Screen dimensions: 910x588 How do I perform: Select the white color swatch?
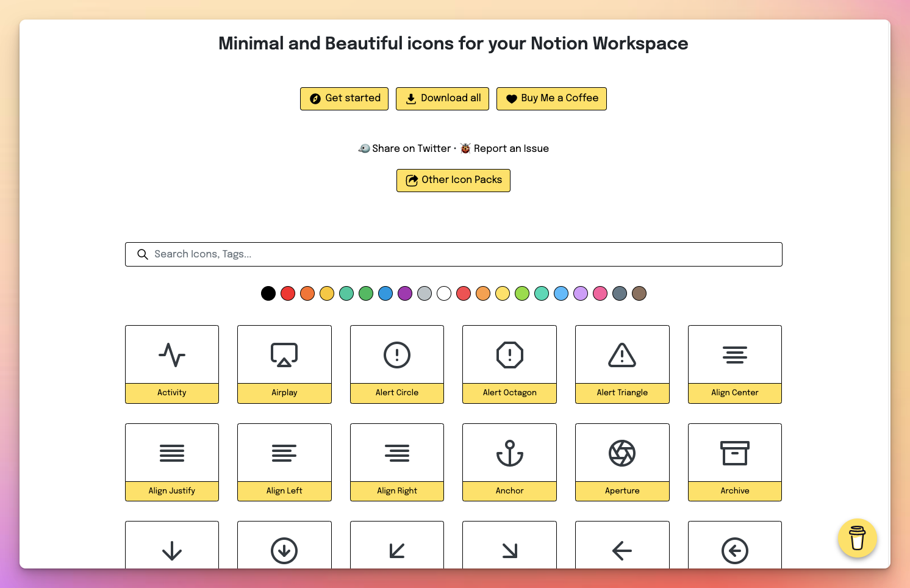click(444, 293)
